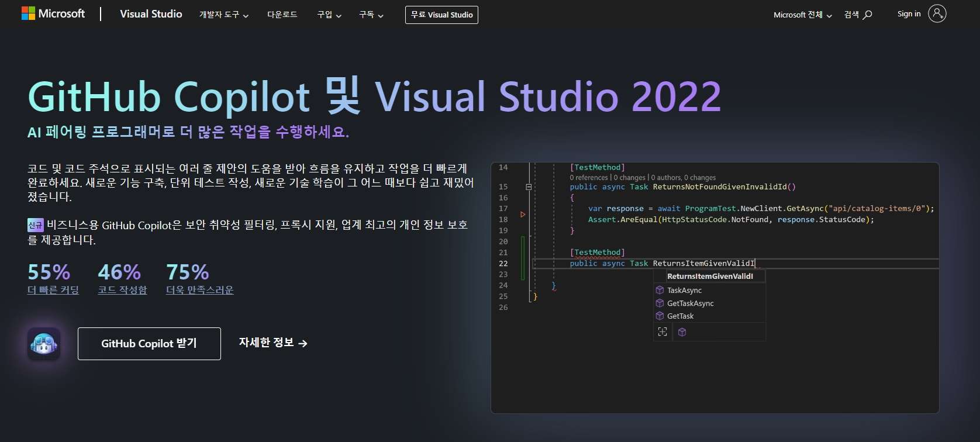Expand the 개발자 도구 menu
Image resolution: width=980 pixels, height=442 pixels.
point(224,15)
